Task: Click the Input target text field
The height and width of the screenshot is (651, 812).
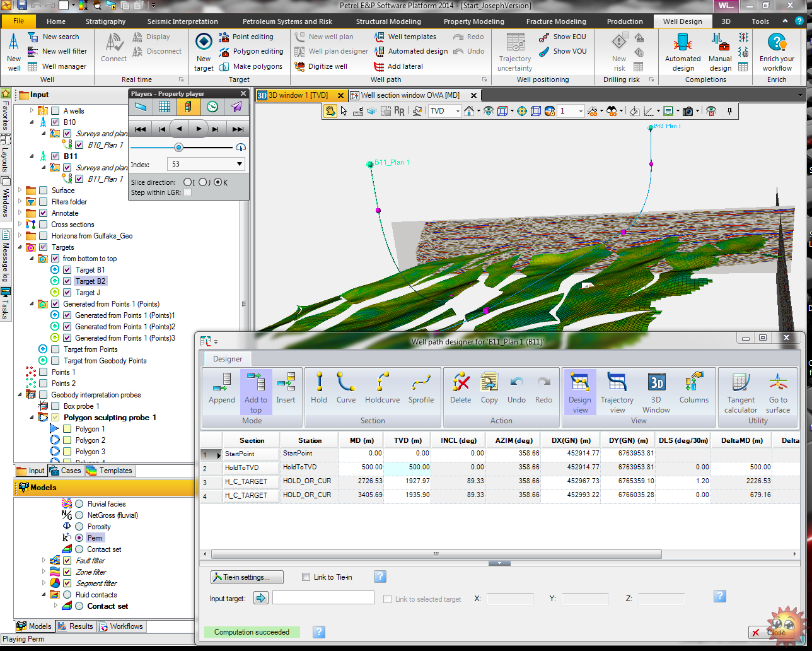Action: [323, 598]
